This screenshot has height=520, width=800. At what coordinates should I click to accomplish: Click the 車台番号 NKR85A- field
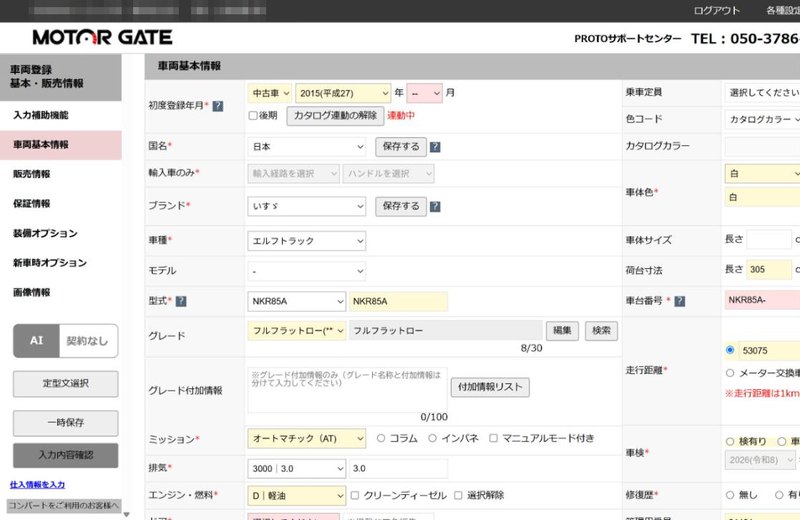tap(762, 300)
